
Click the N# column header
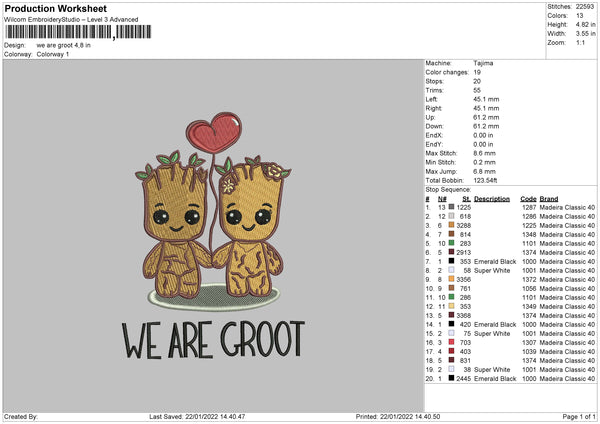pos(442,199)
